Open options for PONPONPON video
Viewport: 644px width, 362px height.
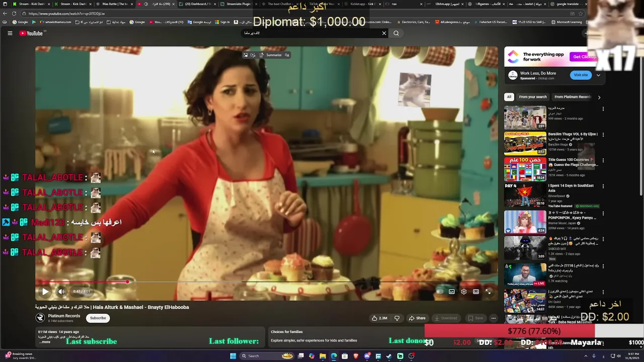click(603, 213)
